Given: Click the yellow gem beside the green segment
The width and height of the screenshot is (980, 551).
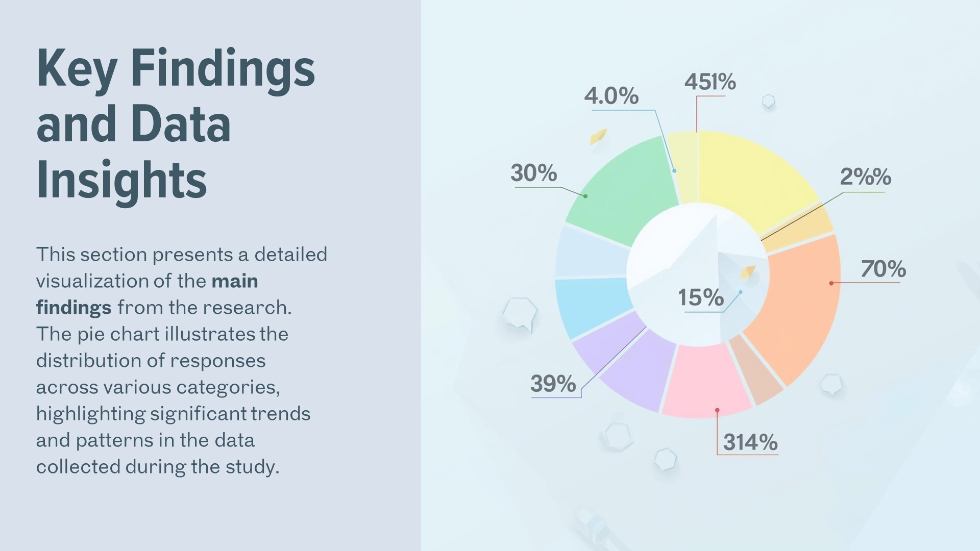Looking at the screenshot, I should 598,136.
